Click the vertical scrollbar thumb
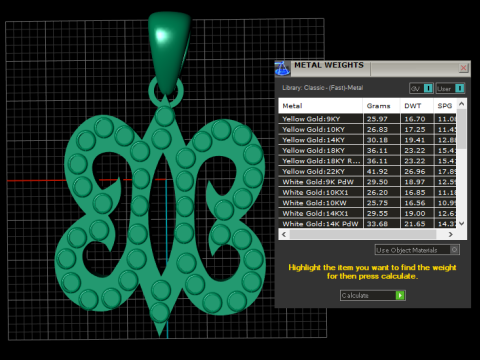This screenshot has height=360, width=480. pyautogui.click(x=462, y=129)
